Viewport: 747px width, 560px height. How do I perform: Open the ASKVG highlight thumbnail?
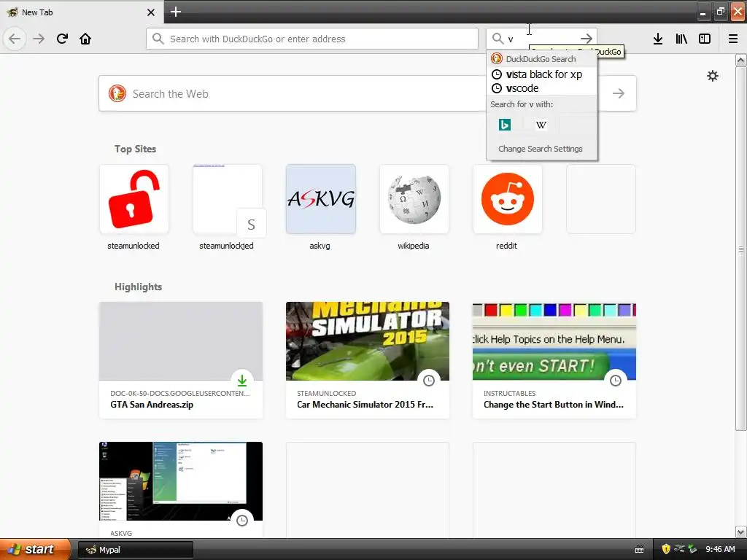click(x=181, y=481)
